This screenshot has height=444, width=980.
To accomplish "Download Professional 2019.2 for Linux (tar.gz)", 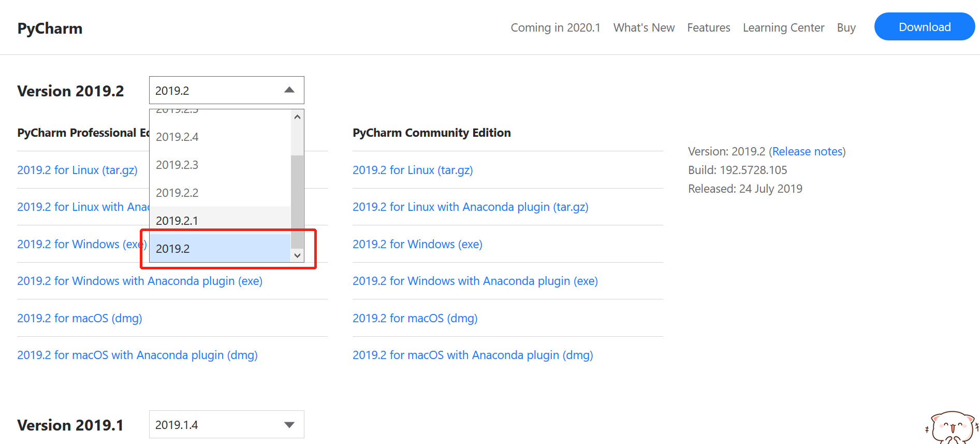I will [77, 170].
